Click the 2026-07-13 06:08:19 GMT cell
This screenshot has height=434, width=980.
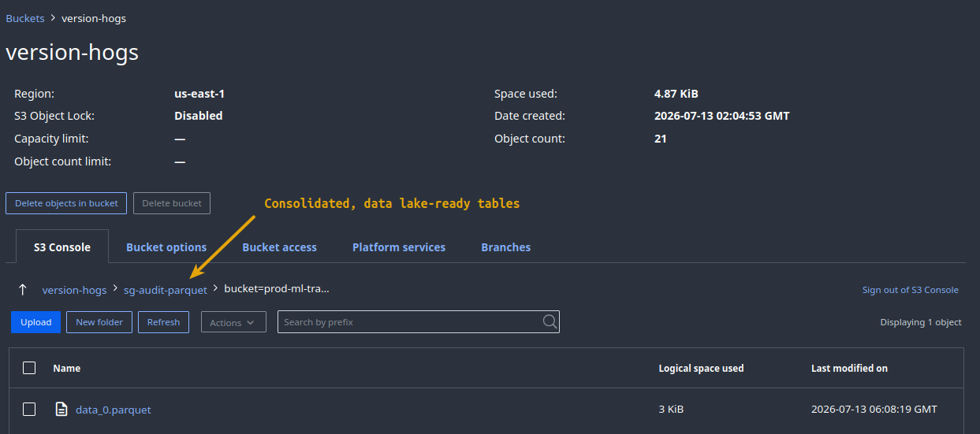tap(874, 410)
